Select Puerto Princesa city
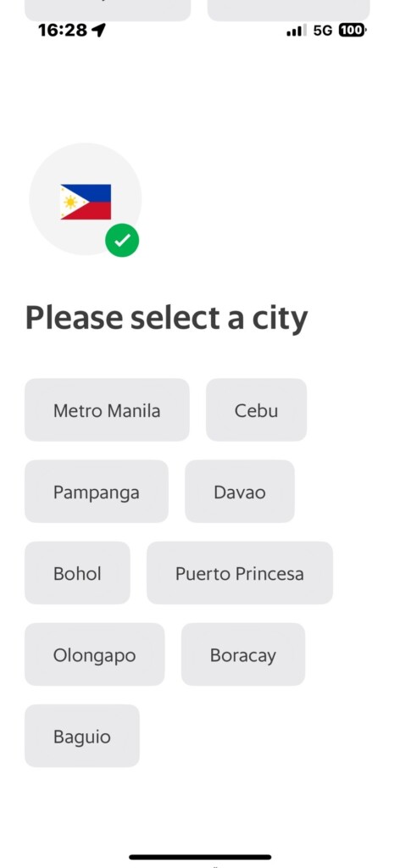The height and width of the screenshot is (868, 400). coord(240,572)
